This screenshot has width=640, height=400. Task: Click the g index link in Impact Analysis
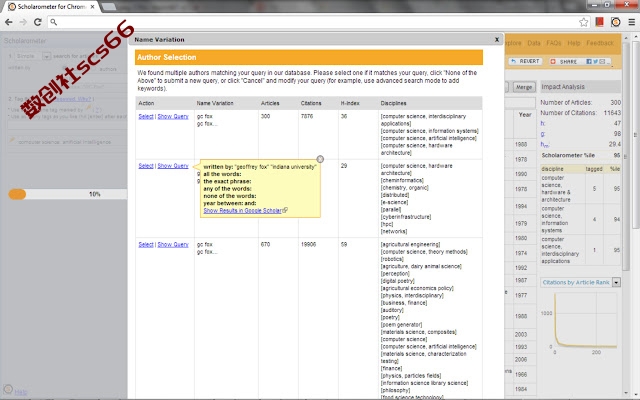[x=542, y=133]
